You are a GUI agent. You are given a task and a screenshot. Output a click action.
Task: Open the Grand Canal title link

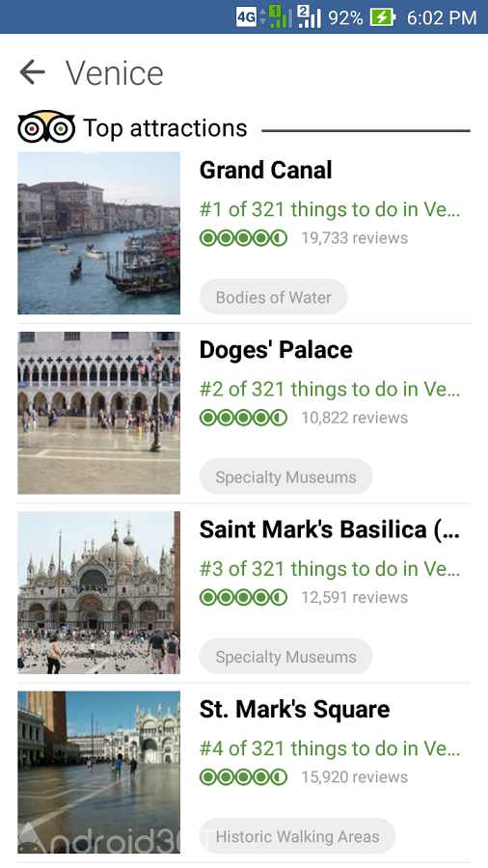click(x=265, y=170)
